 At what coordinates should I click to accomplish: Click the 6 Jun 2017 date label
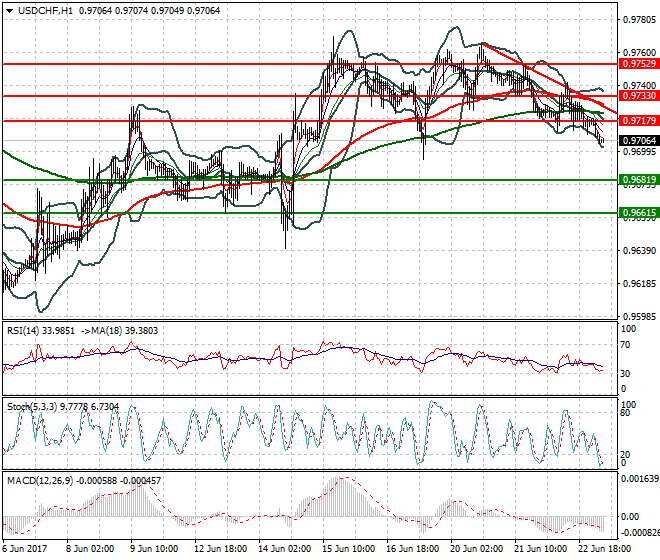click(25, 549)
